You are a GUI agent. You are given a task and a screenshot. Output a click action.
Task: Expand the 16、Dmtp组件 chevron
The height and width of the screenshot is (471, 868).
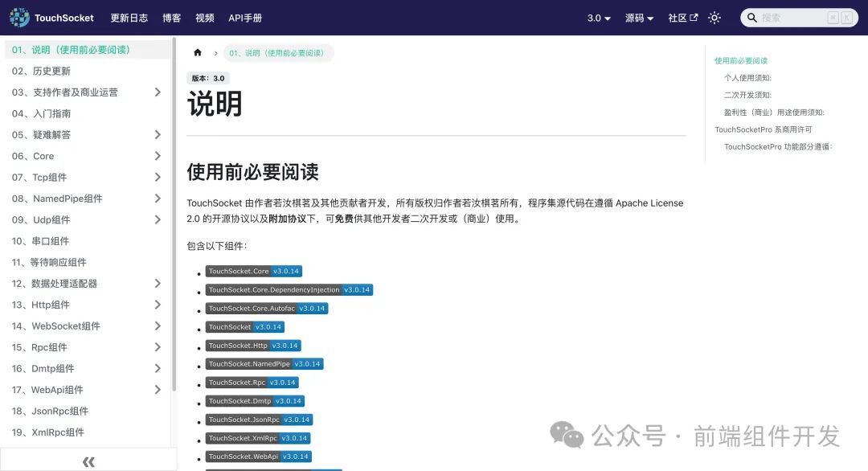tap(158, 368)
